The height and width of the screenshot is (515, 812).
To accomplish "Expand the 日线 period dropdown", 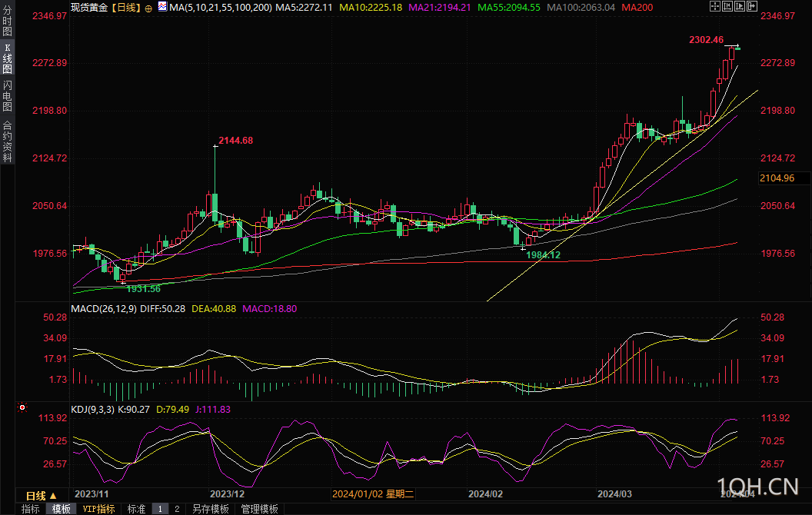I will pos(42,495).
